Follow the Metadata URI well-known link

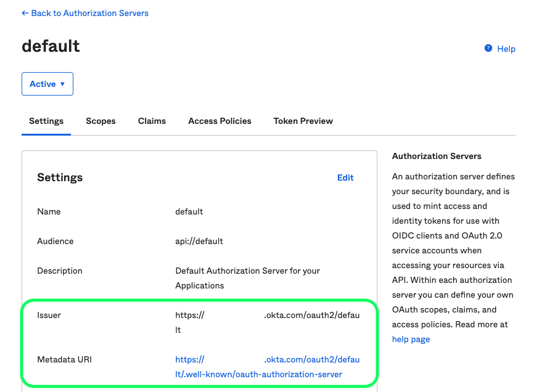[x=259, y=366]
